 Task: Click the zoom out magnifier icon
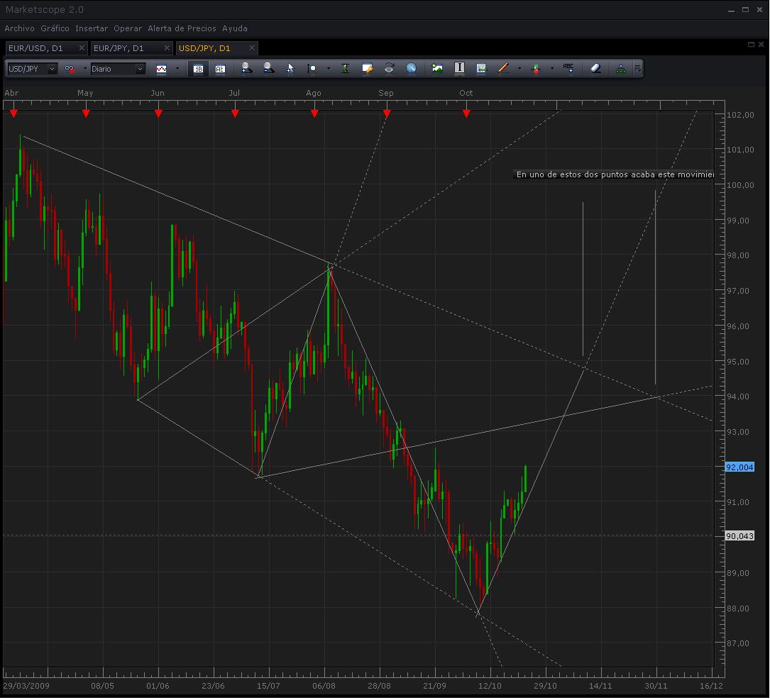click(269, 68)
